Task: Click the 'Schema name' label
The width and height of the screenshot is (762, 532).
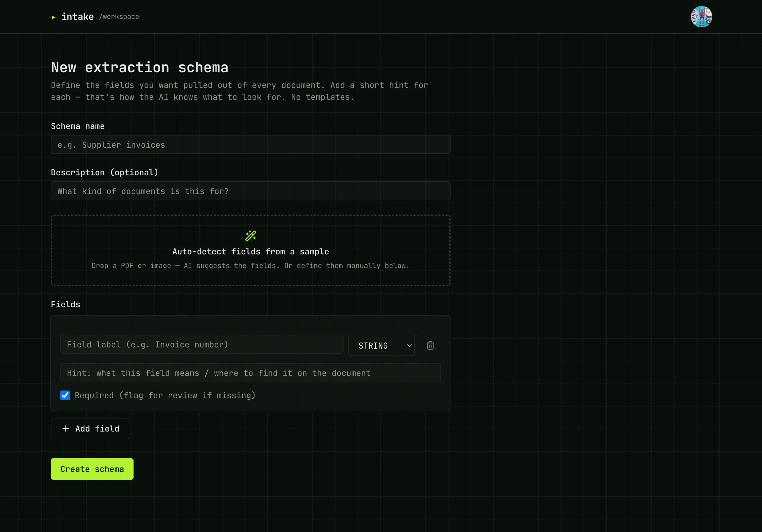Action: [78, 126]
